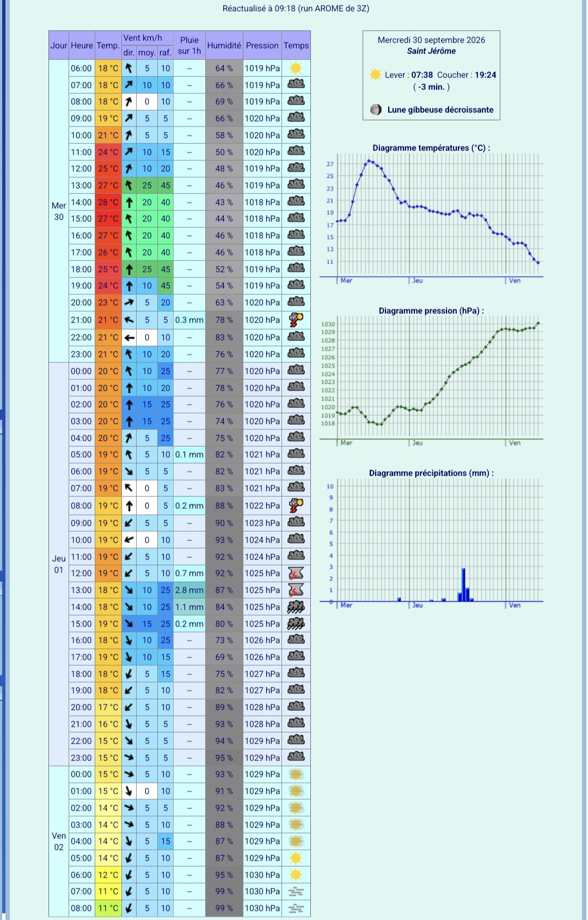The image size is (588, 920).
Task: Click the cloud icon in Wednesday's 13:00 row
Action: (296, 185)
